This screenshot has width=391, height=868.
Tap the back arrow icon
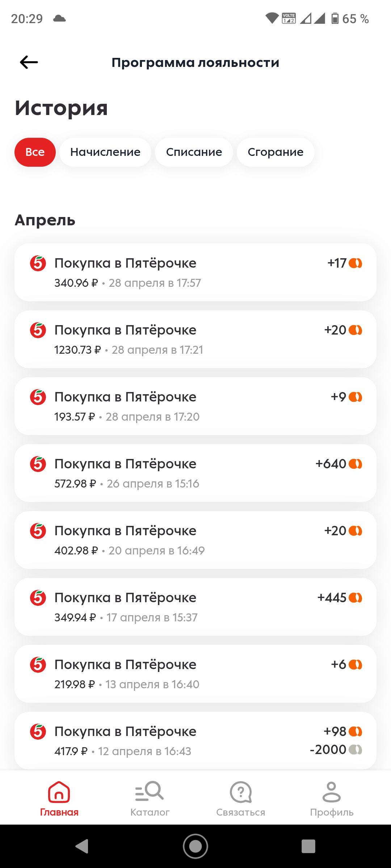pyautogui.click(x=29, y=62)
